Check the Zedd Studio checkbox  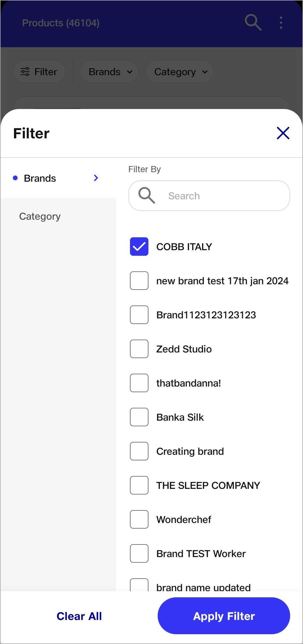pyautogui.click(x=139, y=349)
